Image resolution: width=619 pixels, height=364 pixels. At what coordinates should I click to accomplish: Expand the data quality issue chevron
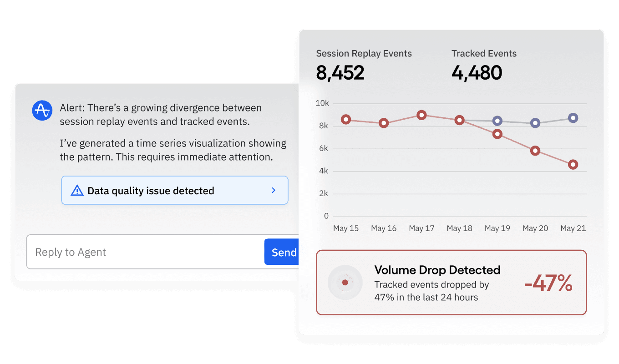point(274,190)
